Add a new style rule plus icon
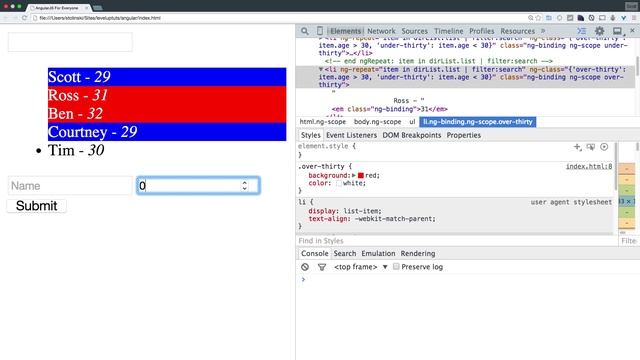The image size is (640, 360). pos(577,147)
